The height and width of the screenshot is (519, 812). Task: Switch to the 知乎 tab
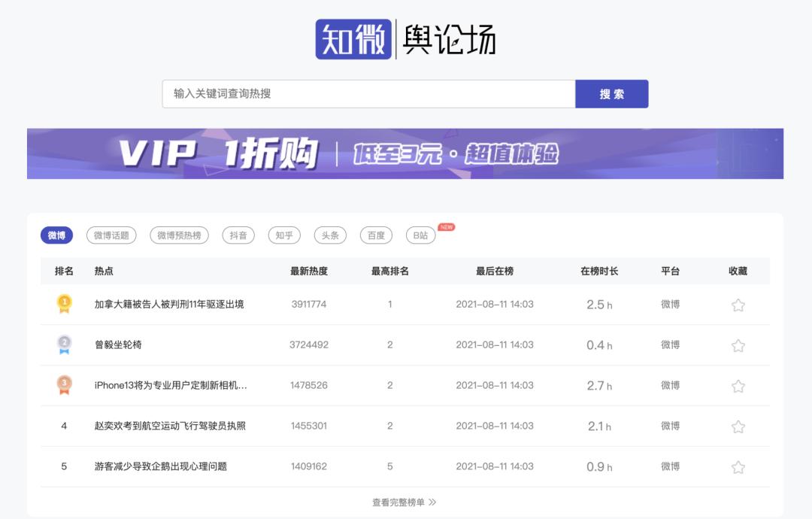click(284, 235)
